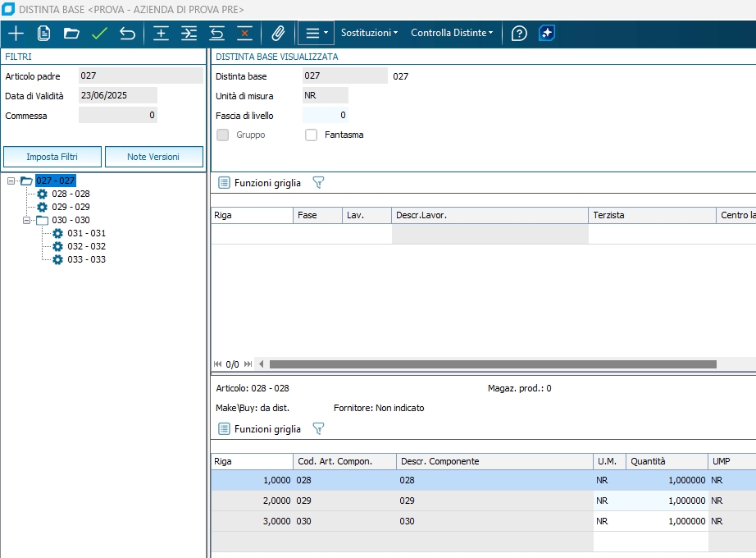
Task: Open the Sostituzioni menu
Action: tap(369, 34)
